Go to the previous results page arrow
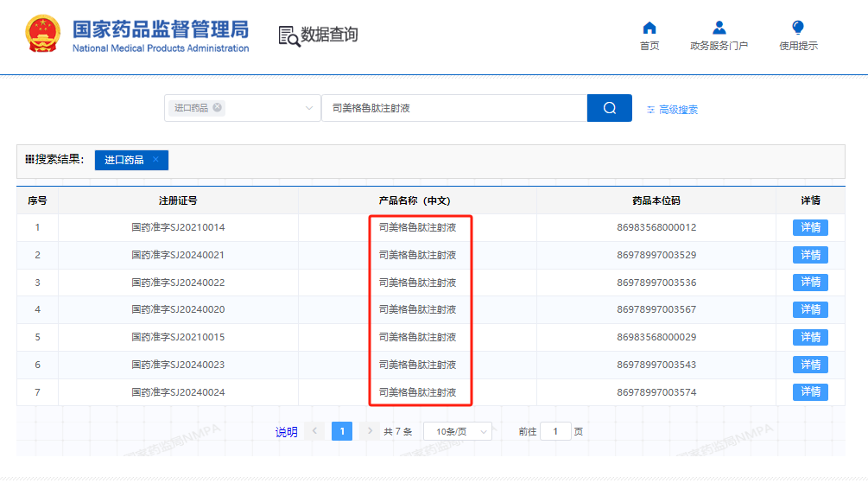The width and height of the screenshot is (868, 483). point(314,431)
